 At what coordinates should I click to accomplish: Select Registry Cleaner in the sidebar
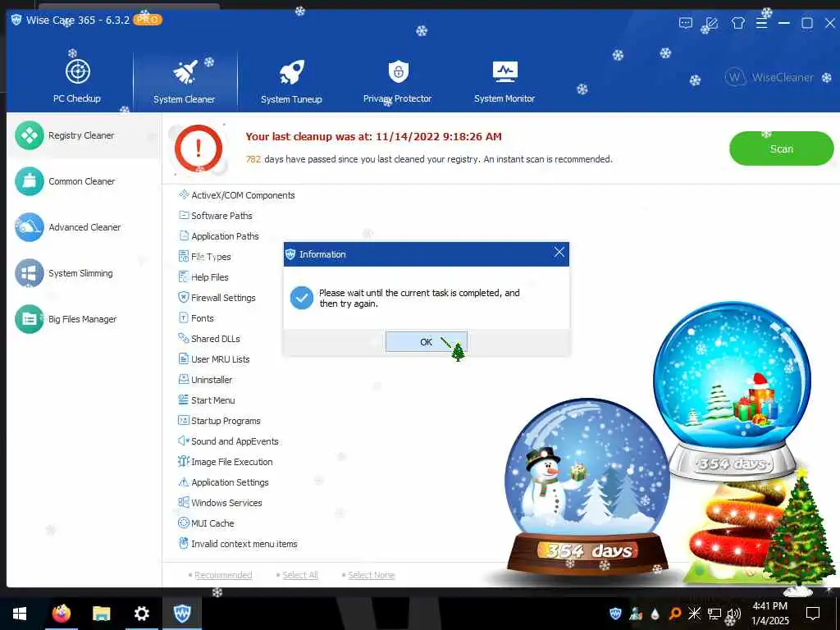83,135
